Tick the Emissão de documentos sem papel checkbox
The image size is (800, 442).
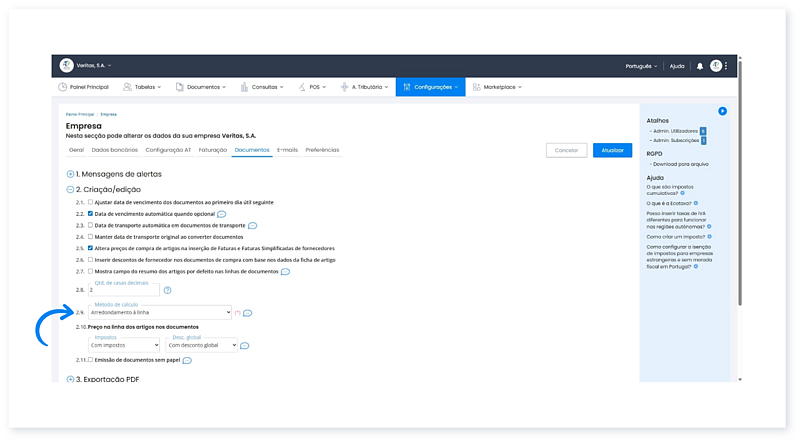click(90, 359)
